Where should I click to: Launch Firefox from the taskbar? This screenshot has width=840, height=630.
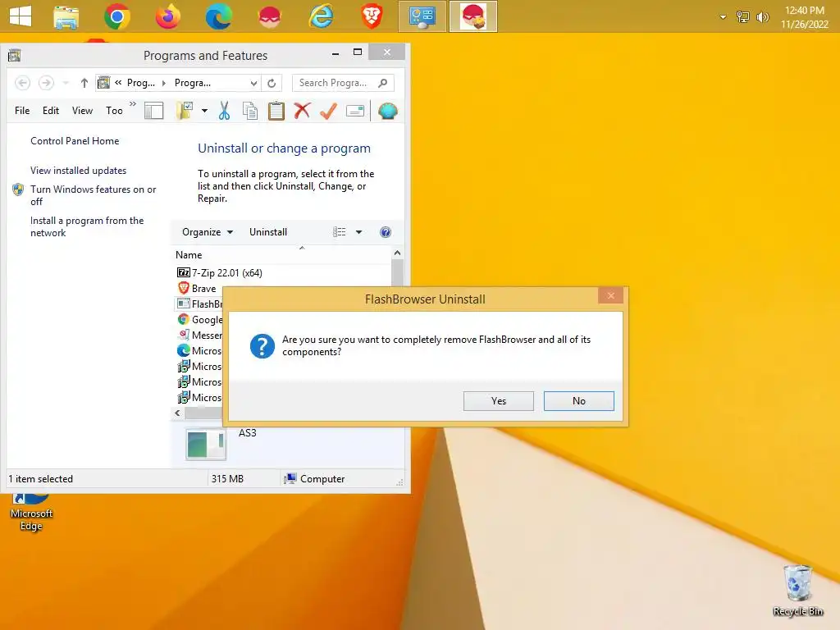click(167, 16)
